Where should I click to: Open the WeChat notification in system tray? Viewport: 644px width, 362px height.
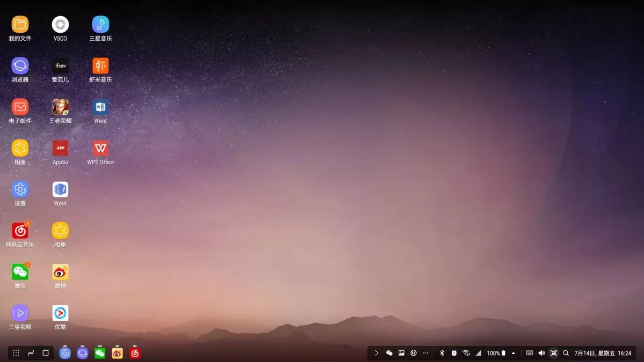click(x=390, y=353)
